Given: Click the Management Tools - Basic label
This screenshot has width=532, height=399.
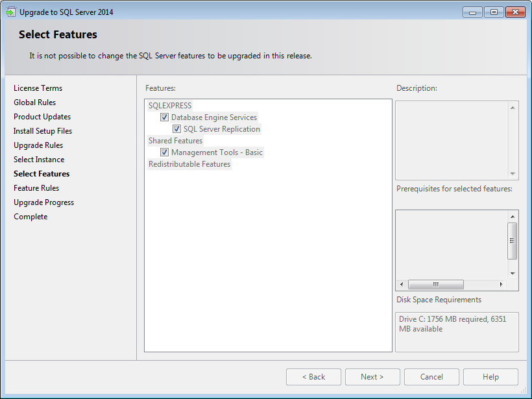Looking at the screenshot, I should [217, 152].
